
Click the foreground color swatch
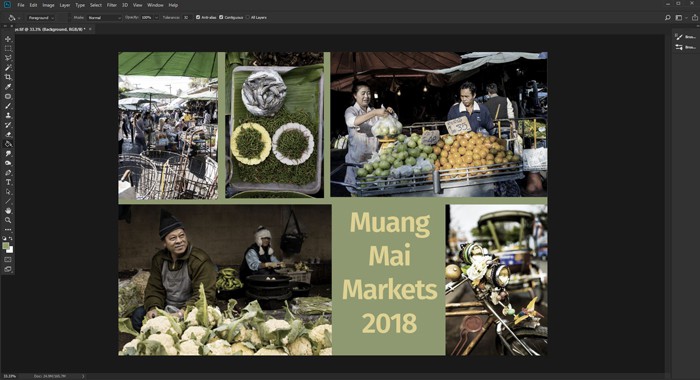click(6, 246)
